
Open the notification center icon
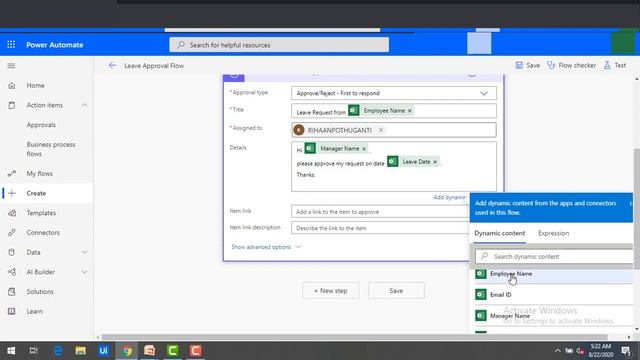tap(626, 351)
